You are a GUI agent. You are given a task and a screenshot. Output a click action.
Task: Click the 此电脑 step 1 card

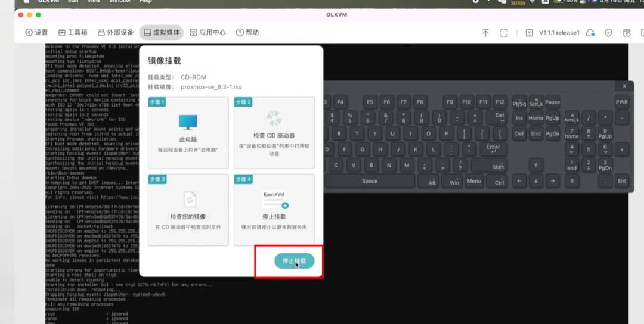(x=188, y=132)
